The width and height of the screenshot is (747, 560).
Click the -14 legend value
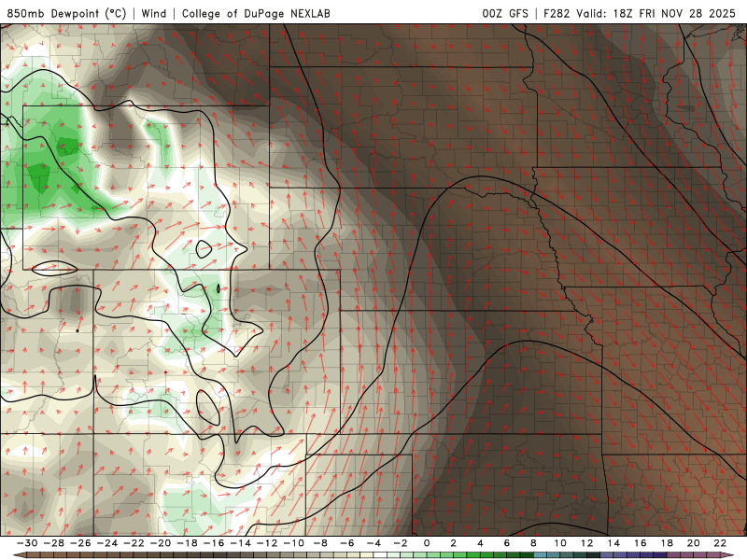240,543
